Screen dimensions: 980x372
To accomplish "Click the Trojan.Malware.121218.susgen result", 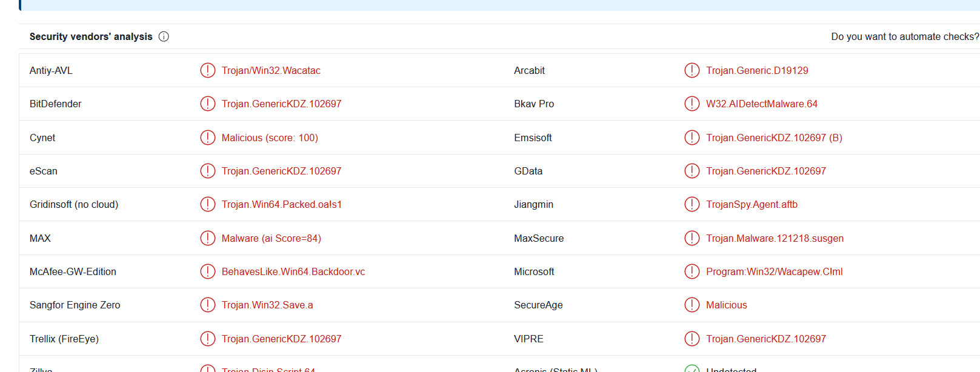I will tap(775, 238).
